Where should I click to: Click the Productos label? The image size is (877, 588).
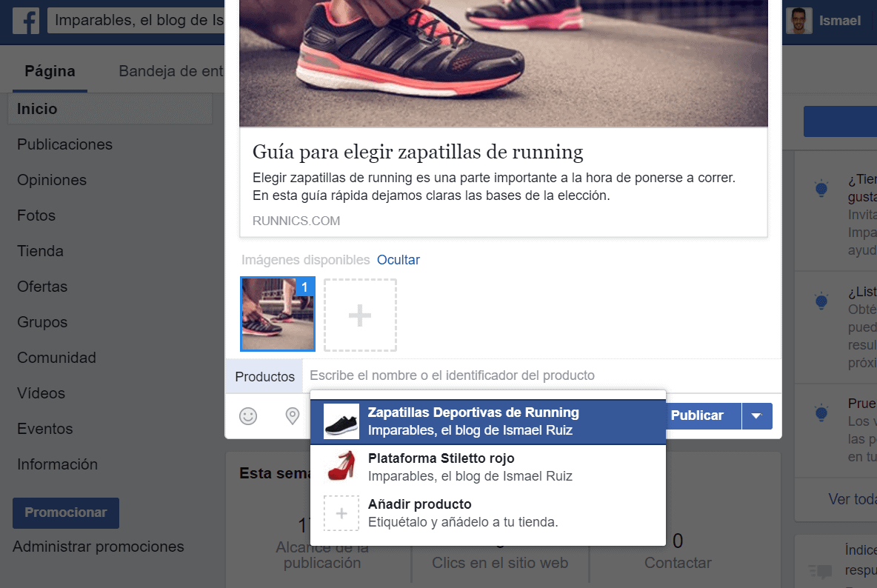click(x=264, y=376)
